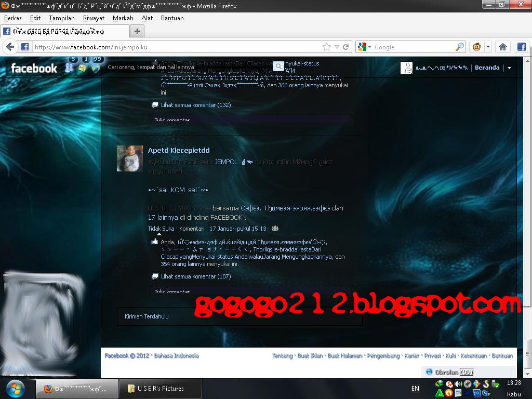This screenshot has height=399, width=532.
Task: Select the open Facebook browser tab
Action: (65, 31)
